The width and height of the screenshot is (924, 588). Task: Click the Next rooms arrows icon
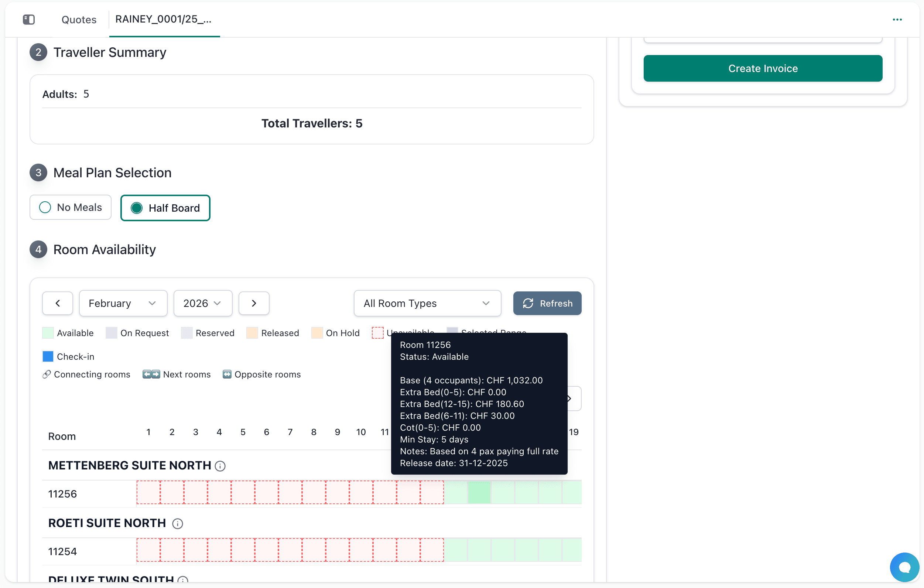pos(151,374)
